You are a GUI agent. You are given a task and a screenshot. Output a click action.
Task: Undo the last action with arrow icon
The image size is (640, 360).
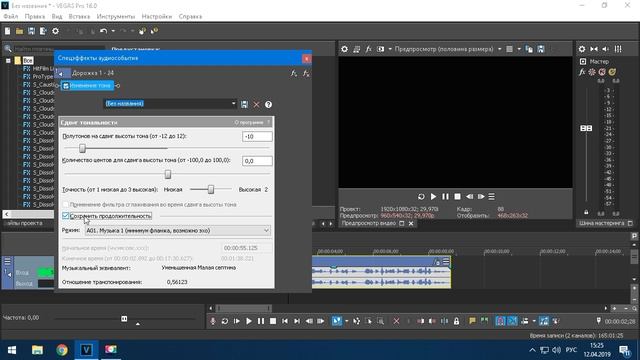104,31
